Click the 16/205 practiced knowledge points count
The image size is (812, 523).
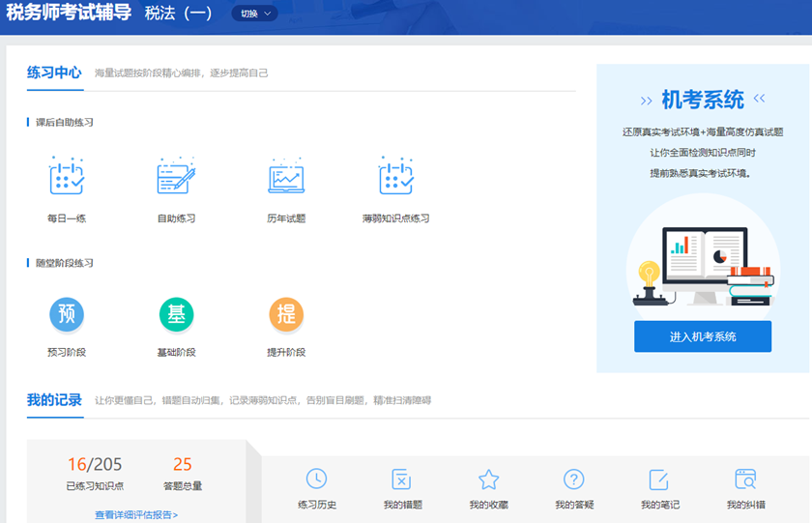coord(95,465)
